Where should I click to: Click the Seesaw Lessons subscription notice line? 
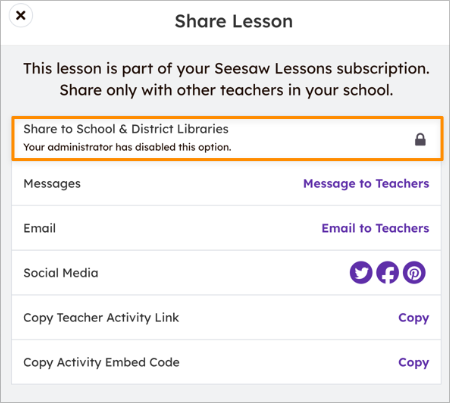click(x=226, y=69)
